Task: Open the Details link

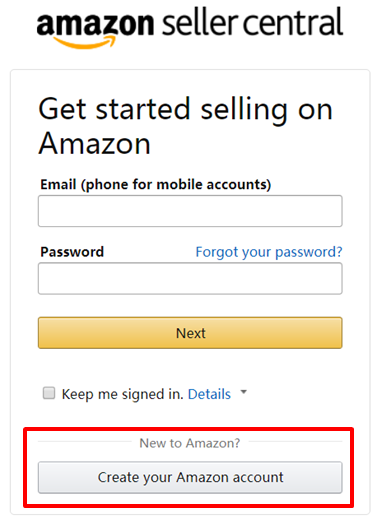Action: pos(209,394)
